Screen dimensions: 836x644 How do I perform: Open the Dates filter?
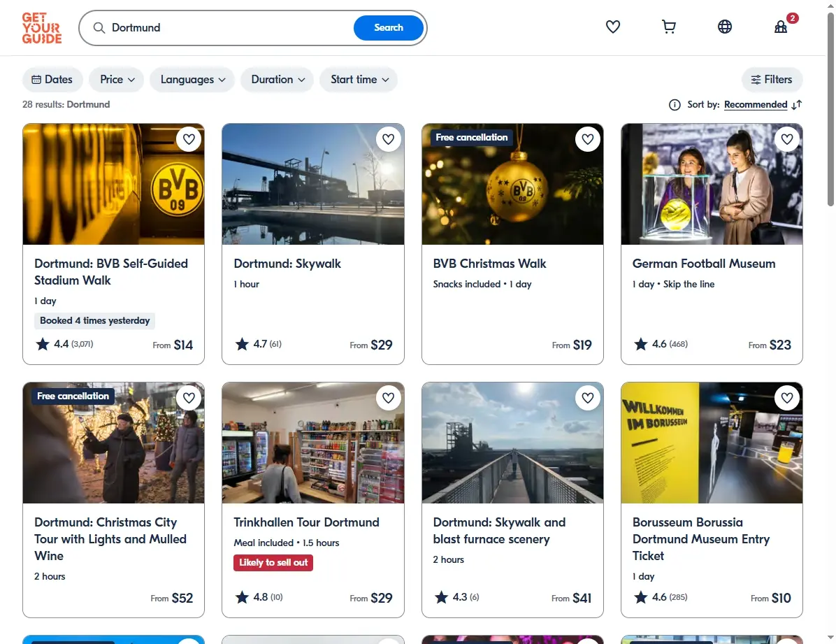pyautogui.click(x=52, y=80)
